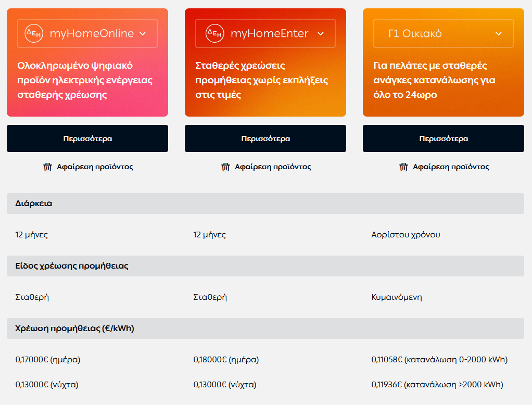Click 'Κυμαινόμενη' charge type value

point(397,297)
